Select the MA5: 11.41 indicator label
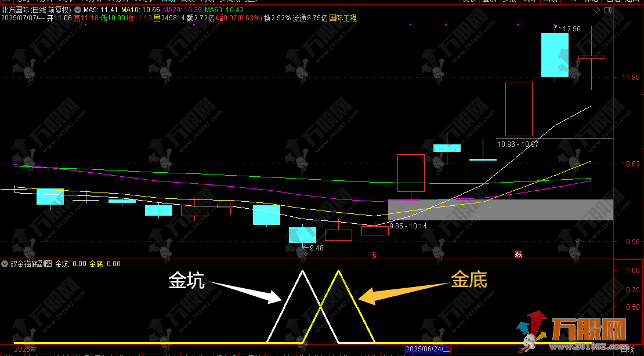 point(100,10)
